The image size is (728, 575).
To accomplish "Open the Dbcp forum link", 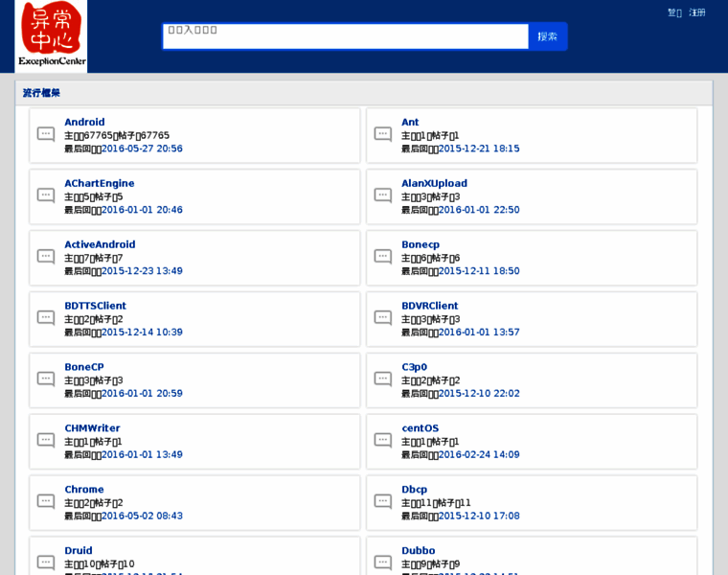I will 414,490.
